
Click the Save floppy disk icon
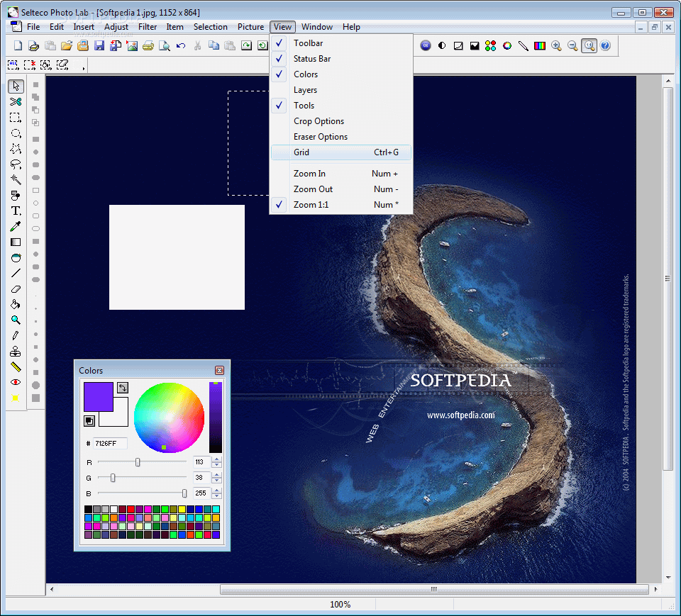click(99, 45)
